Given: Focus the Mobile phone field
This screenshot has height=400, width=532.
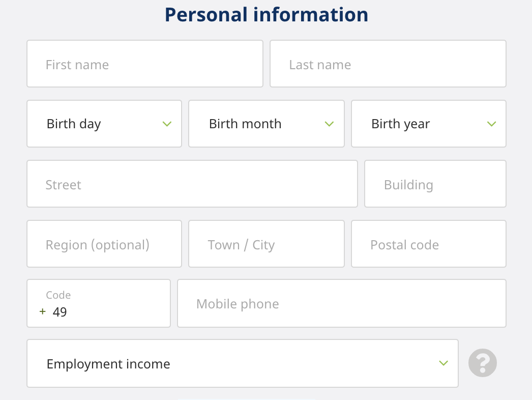Looking at the screenshot, I should 341,304.
